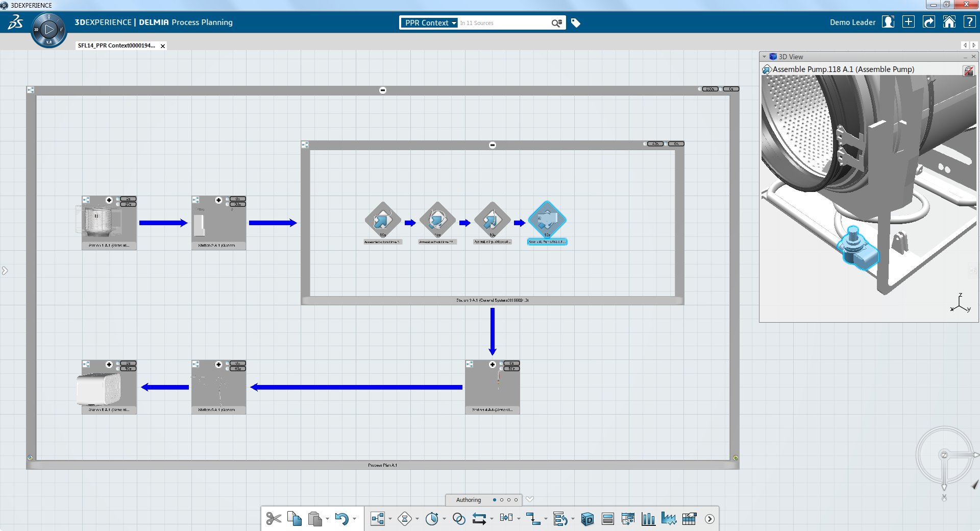Toggle the lock icon in 3D View
Image resolution: width=980 pixels, height=531 pixels.
click(x=968, y=70)
